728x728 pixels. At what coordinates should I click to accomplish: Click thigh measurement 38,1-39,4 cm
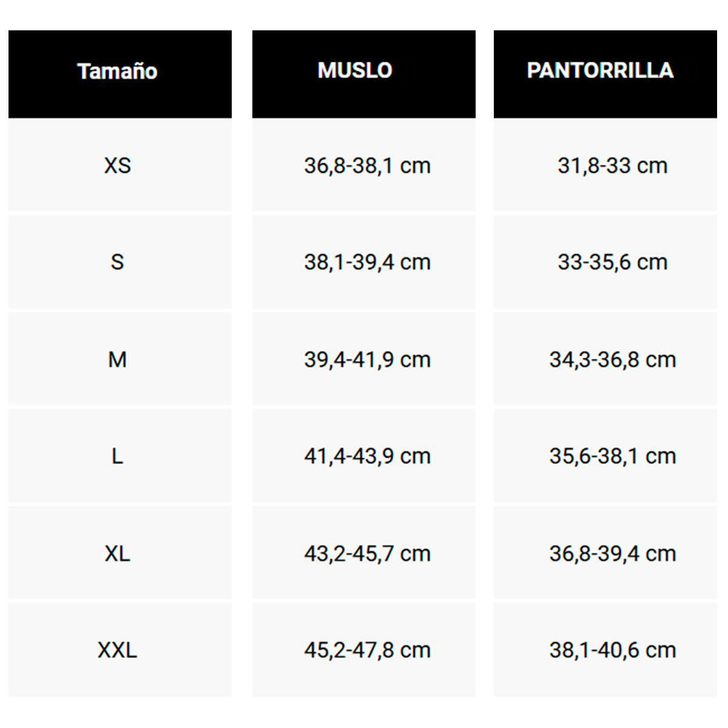point(367,262)
